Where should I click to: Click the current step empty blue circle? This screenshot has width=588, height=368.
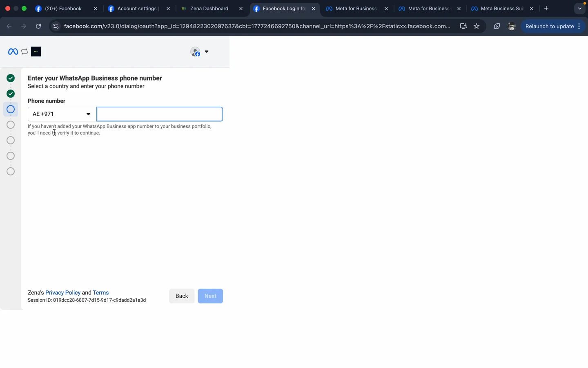(11, 109)
